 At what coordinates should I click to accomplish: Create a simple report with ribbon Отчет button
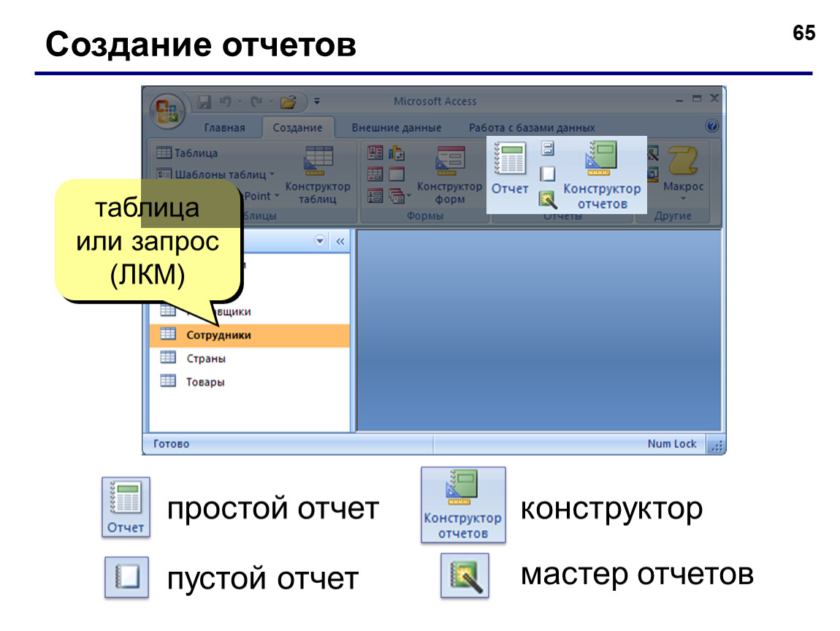[x=510, y=168]
